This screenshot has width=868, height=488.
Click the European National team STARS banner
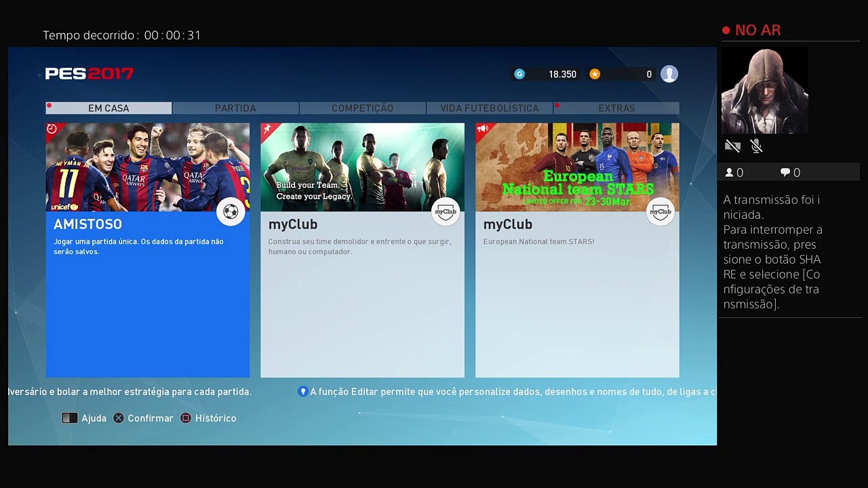[x=577, y=167]
